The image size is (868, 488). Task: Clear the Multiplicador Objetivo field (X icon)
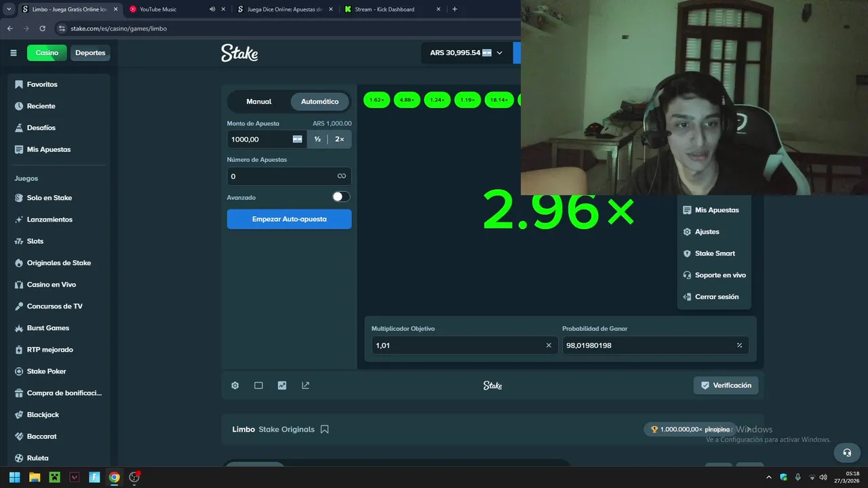click(x=549, y=345)
